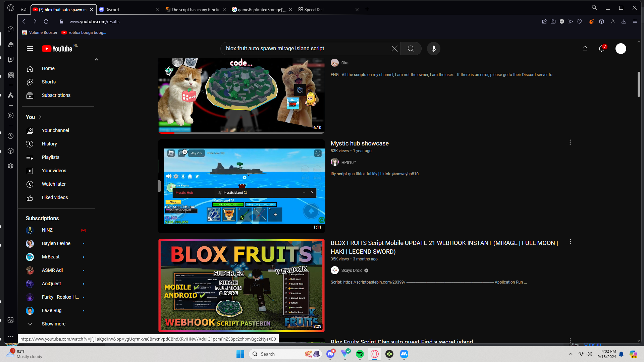The width and height of the screenshot is (644, 362).
Task: Open roblox booga booga bookmark
Action: point(84,33)
